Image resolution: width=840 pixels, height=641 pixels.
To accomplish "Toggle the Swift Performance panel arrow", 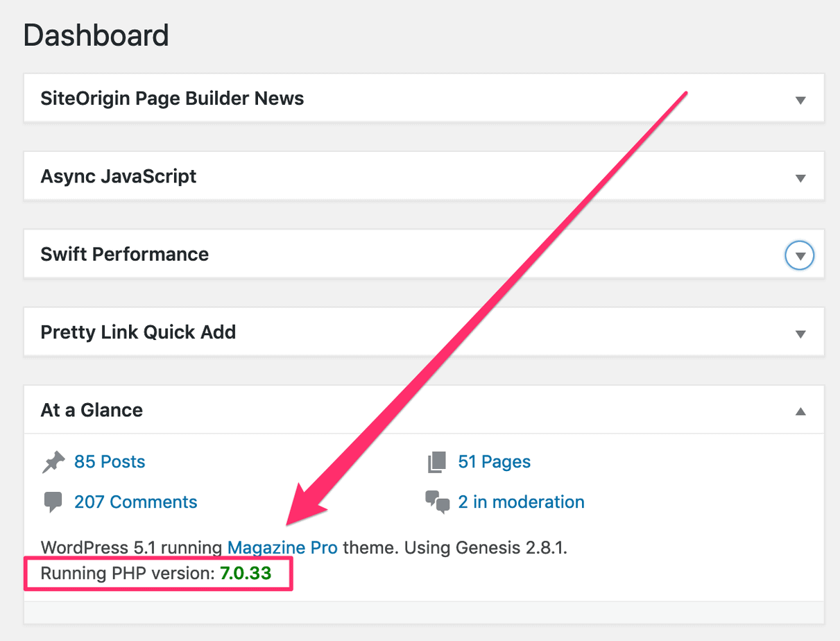I will pos(800,256).
